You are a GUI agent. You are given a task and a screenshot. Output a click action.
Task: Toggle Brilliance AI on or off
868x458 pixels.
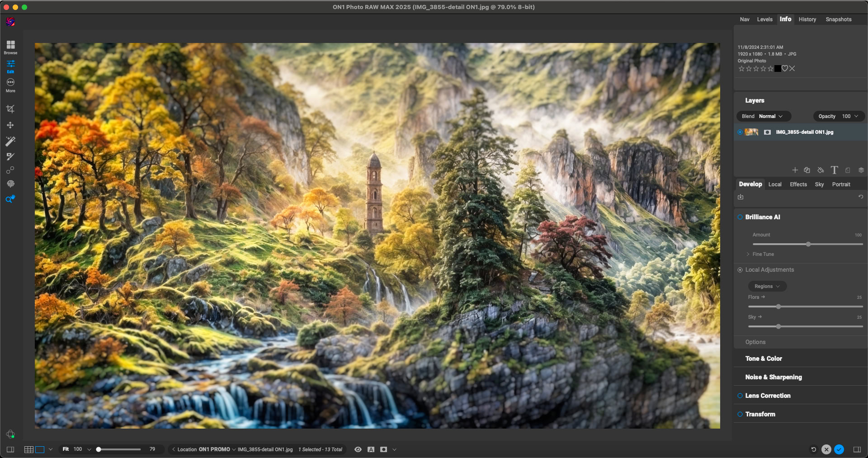(x=740, y=217)
